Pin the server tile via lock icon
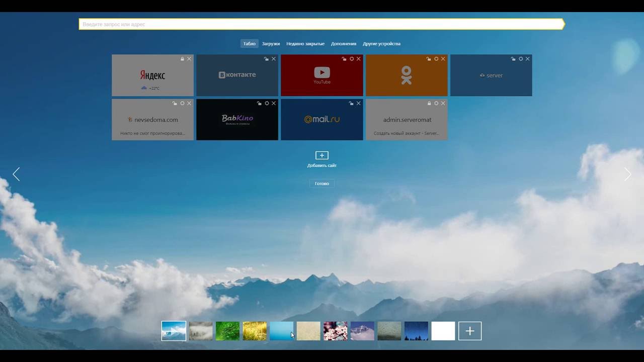Screen dimensions: 644x362 513,59
